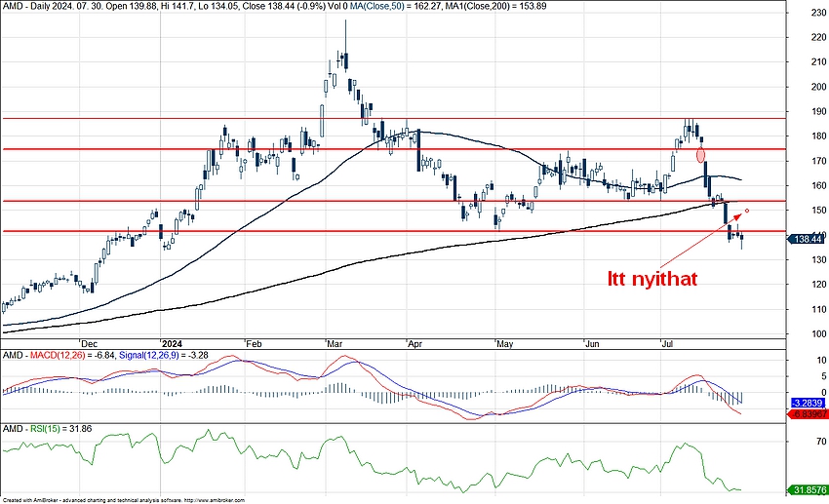Click the 130 price axis label

point(818,259)
